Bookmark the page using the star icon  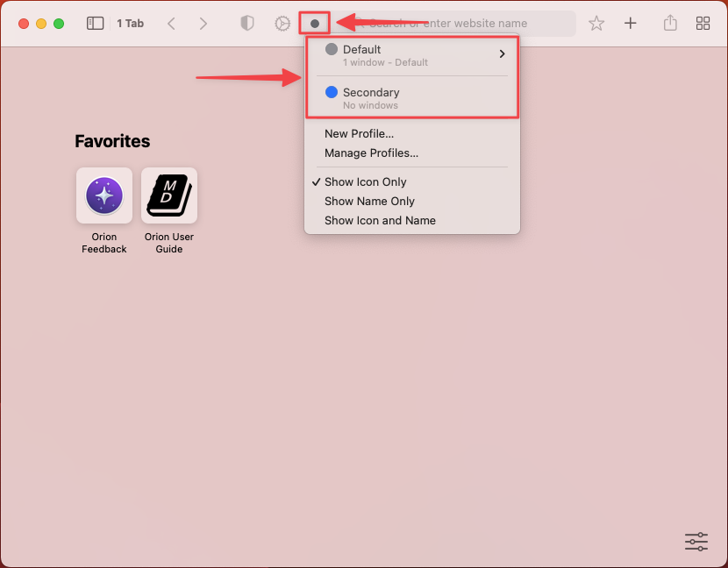tap(596, 23)
